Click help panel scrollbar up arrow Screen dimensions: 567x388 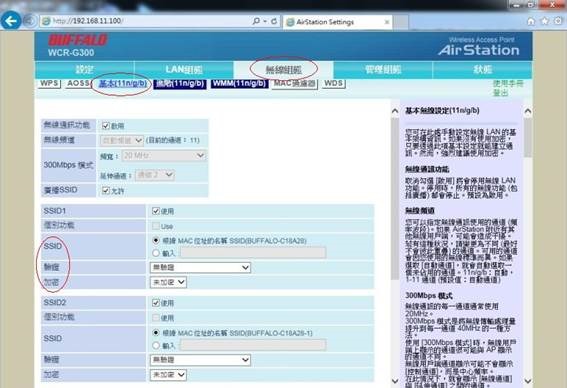[x=528, y=111]
